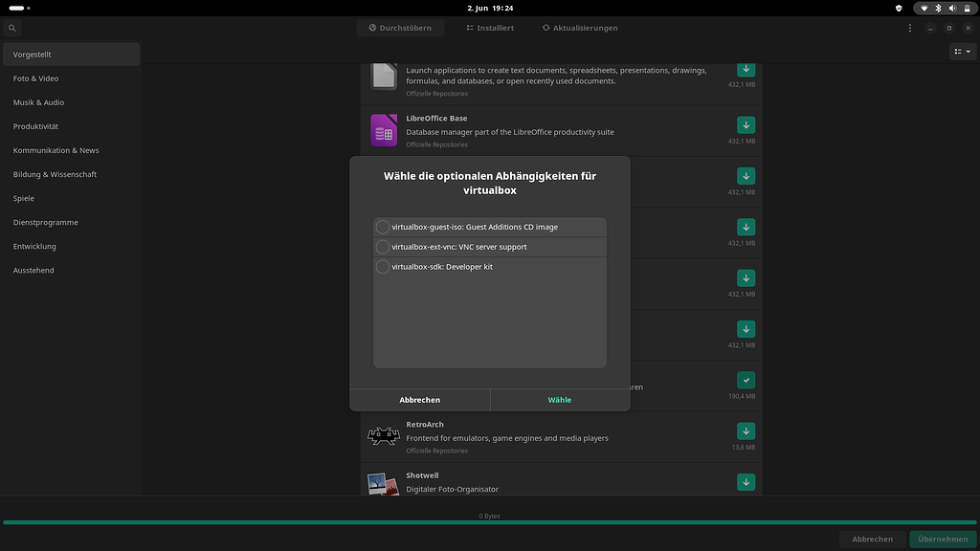Open the view layout dropdown

961,51
